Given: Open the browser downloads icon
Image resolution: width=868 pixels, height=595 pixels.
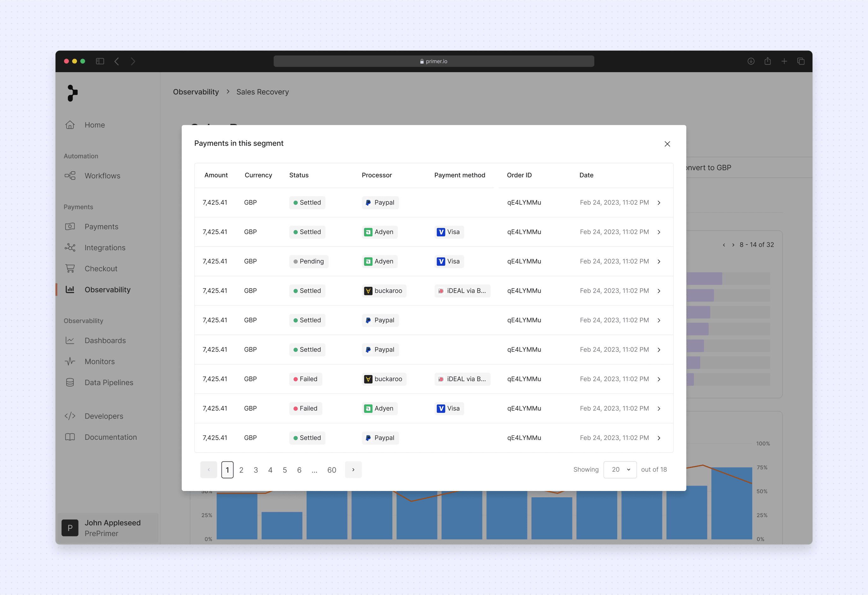Looking at the screenshot, I should [x=751, y=61].
